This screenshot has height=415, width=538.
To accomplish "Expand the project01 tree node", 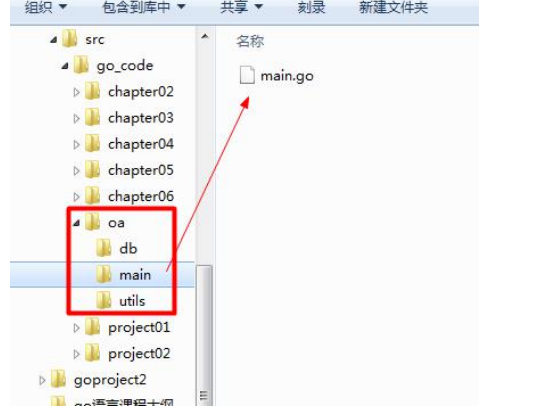I will tap(77, 328).
